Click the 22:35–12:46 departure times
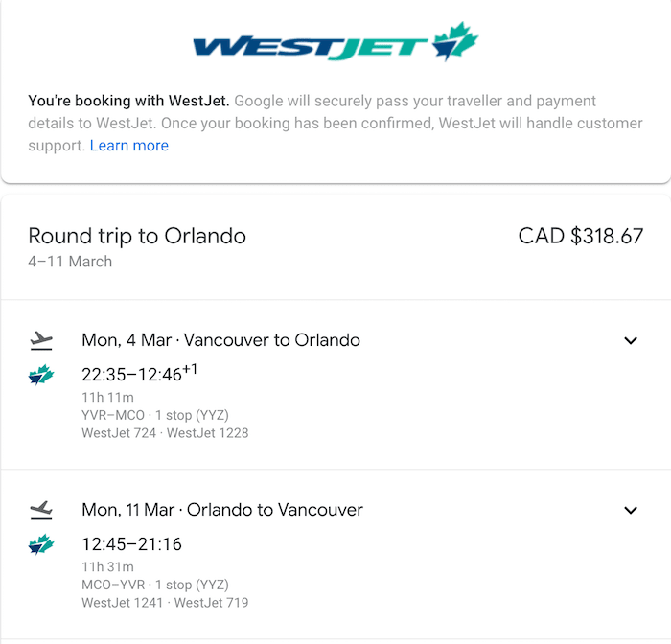Image resolution: width=671 pixels, height=644 pixels. pos(140,374)
